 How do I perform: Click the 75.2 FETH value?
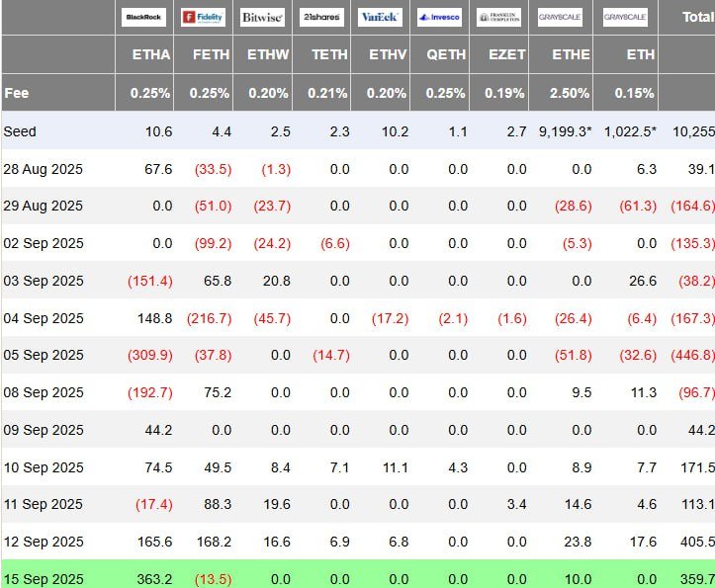218,392
